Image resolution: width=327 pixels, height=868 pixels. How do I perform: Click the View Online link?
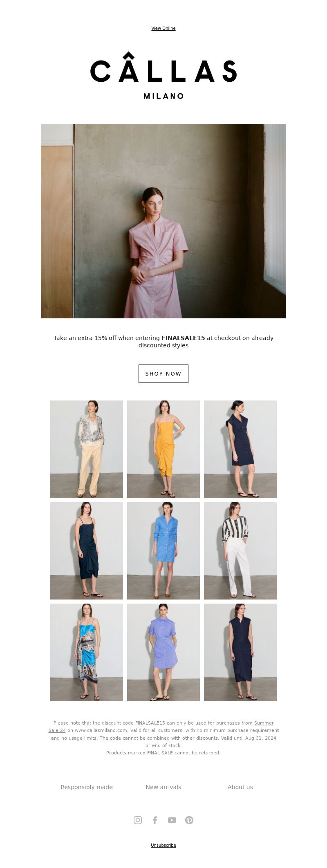[163, 28]
